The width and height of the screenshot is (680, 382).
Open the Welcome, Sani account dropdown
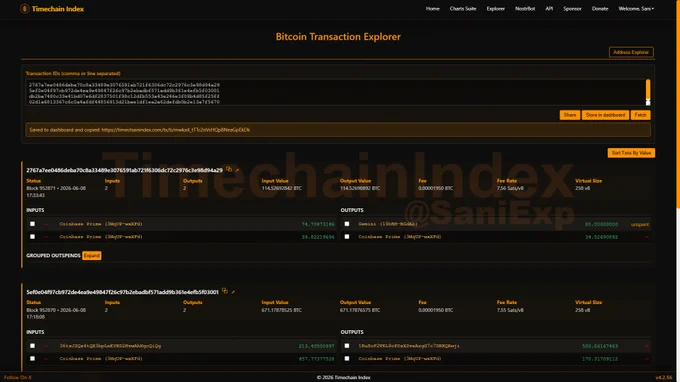coord(636,9)
